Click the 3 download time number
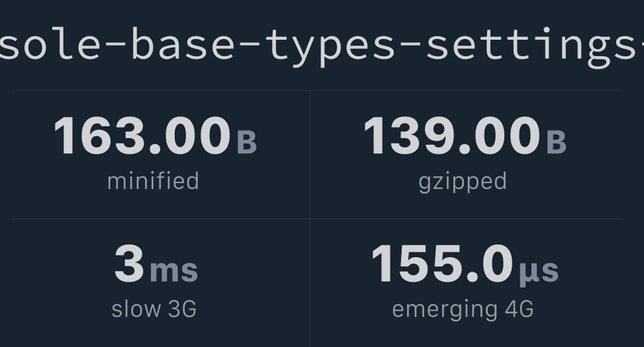 pyautogui.click(x=129, y=264)
